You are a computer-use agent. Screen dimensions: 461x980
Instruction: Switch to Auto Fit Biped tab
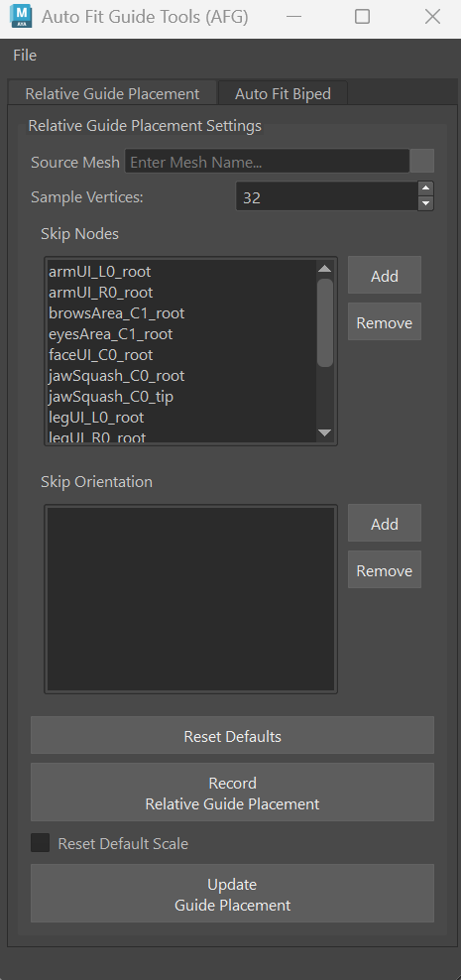[283, 94]
